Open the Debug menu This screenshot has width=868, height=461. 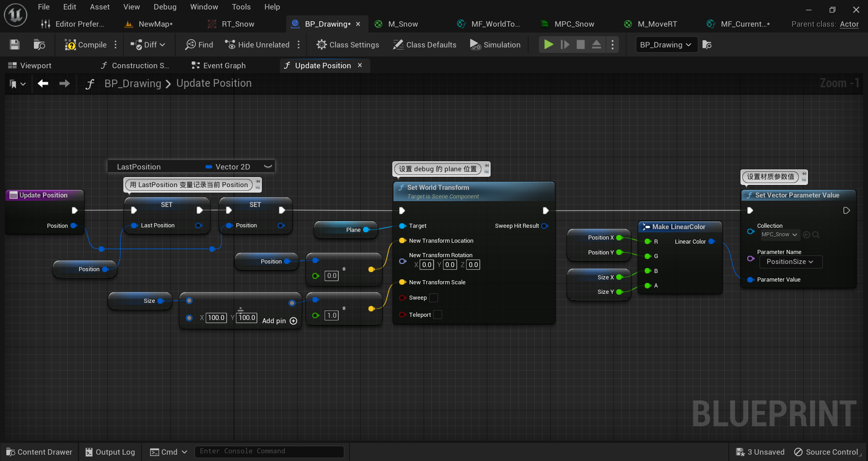165,7
